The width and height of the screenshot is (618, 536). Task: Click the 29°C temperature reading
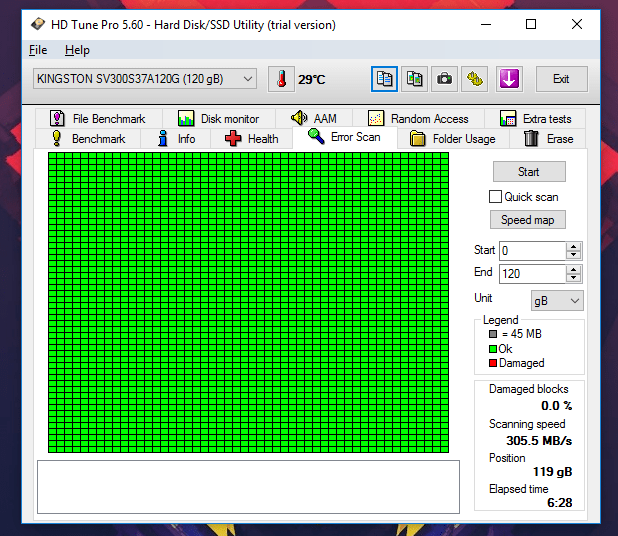311,80
